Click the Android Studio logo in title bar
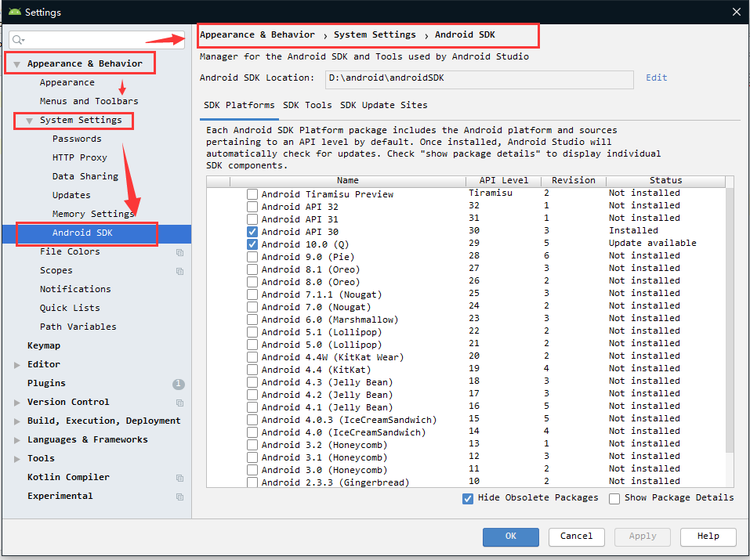750x560 pixels. [15, 12]
